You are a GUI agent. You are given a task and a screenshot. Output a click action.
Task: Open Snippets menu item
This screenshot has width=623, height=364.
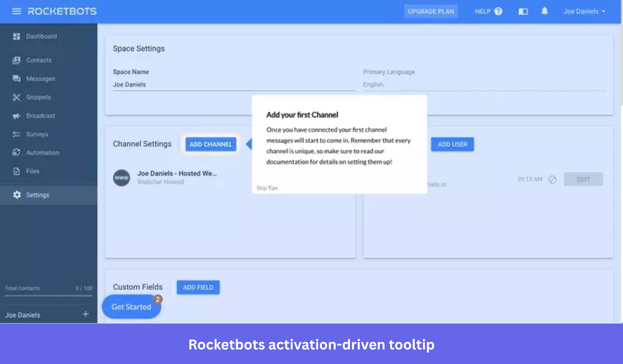[x=48, y=97]
